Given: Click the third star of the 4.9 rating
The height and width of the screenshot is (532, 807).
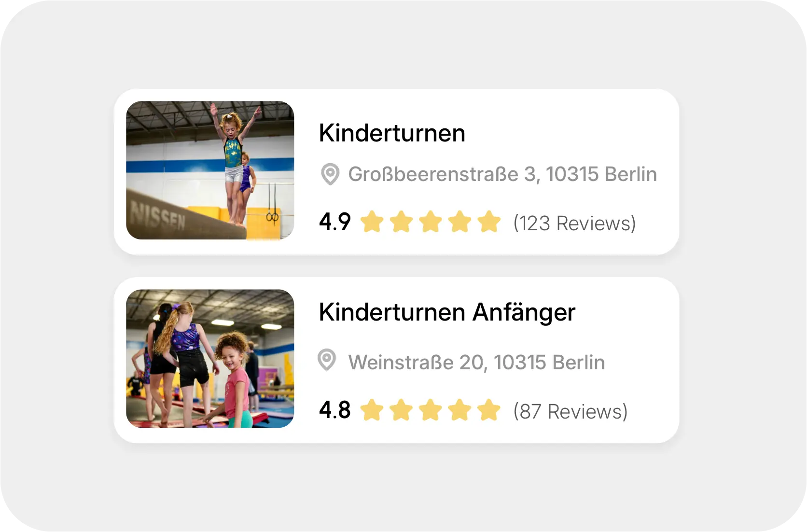Looking at the screenshot, I should coord(431,222).
